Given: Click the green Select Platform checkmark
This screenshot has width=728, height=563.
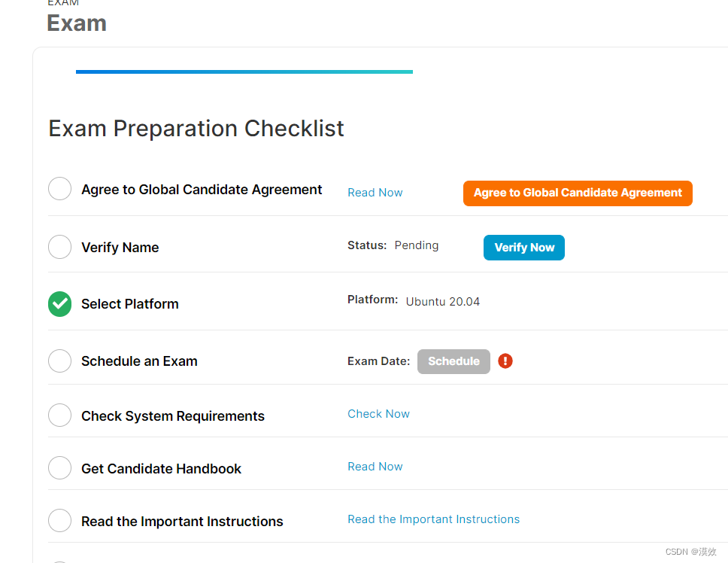Looking at the screenshot, I should pos(59,304).
